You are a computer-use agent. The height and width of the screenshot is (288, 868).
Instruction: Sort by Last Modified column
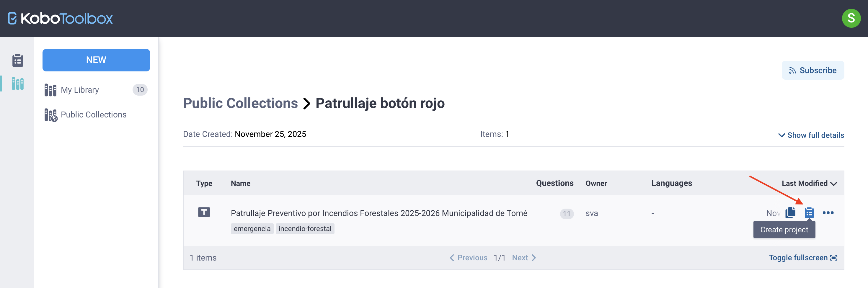pyautogui.click(x=809, y=184)
